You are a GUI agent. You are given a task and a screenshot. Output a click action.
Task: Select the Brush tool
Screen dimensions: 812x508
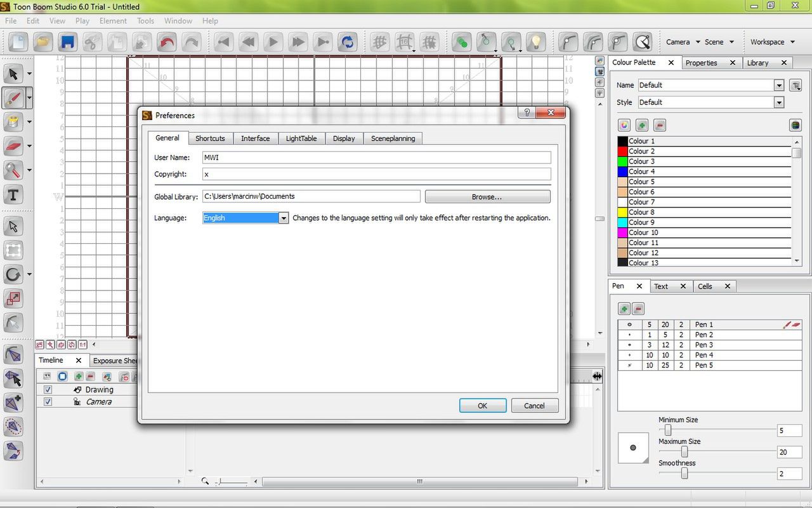[13, 98]
